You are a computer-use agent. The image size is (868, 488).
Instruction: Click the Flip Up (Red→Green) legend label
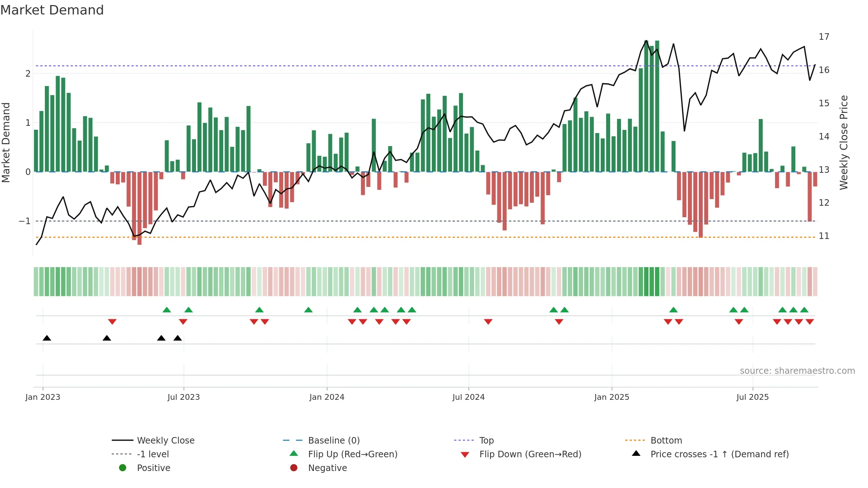[353, 454]
